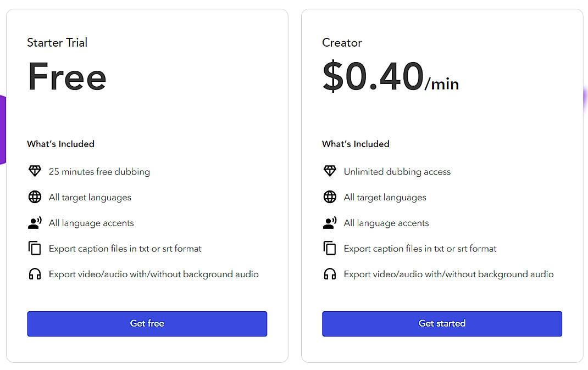
Task: Select the speaking person icon next to all language accents on Starter Trial
Action: [35, 223]
